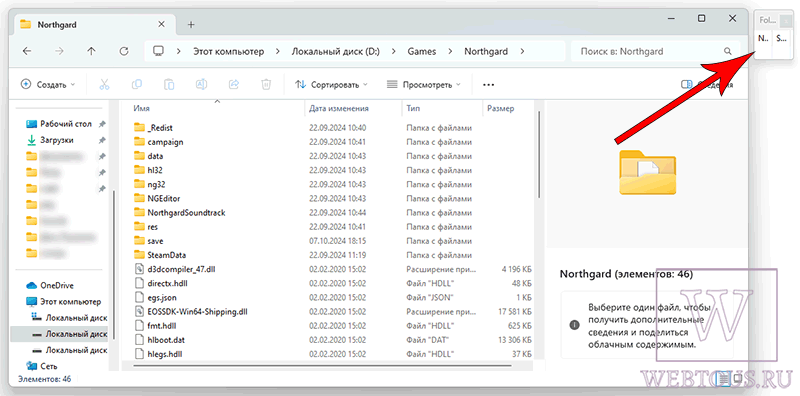Click the egs.json file icon
The width and height of the screenshot is (800, 396).
139,297
